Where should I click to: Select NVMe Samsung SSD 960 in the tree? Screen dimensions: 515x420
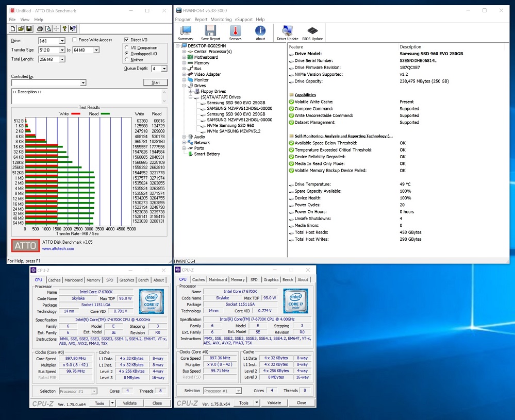point(230,125)
